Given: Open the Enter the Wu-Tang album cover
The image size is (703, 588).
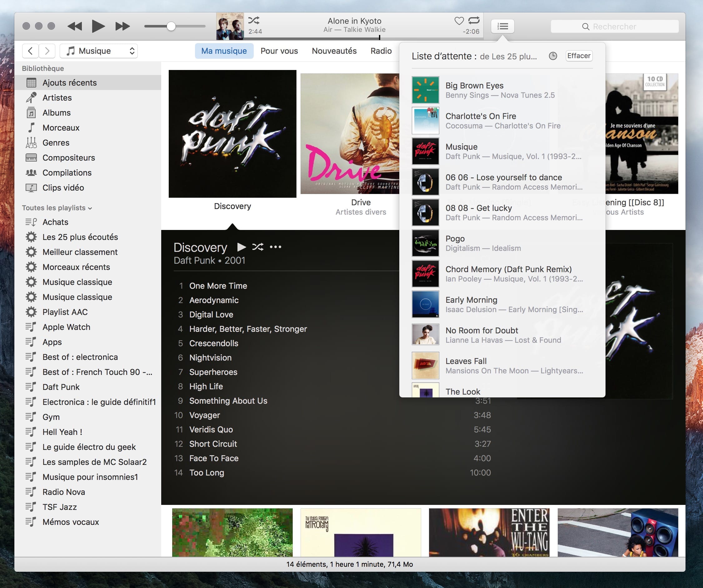Looking at the screenshot, I should click(489, 532).
